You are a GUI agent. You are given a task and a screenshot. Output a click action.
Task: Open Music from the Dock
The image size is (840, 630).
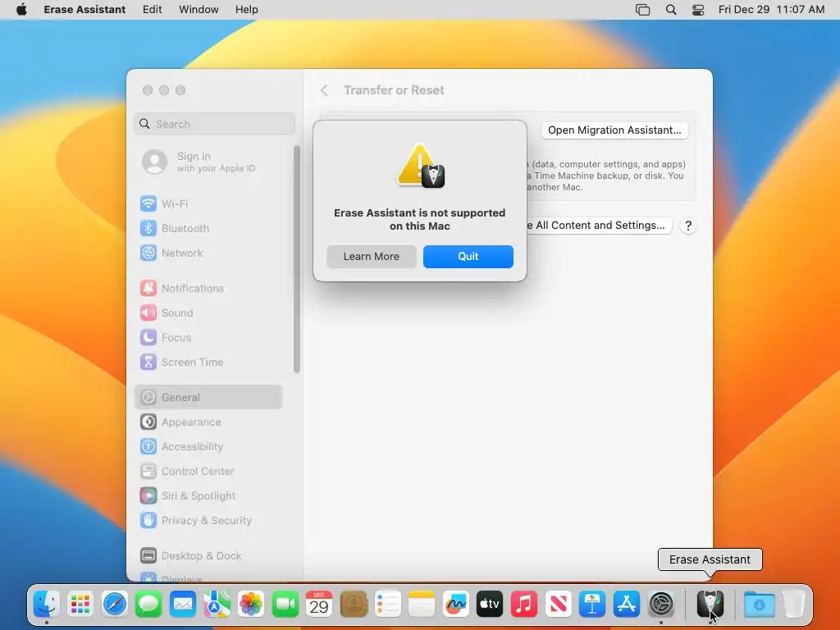pyautogui.click(x=524, y=605)
